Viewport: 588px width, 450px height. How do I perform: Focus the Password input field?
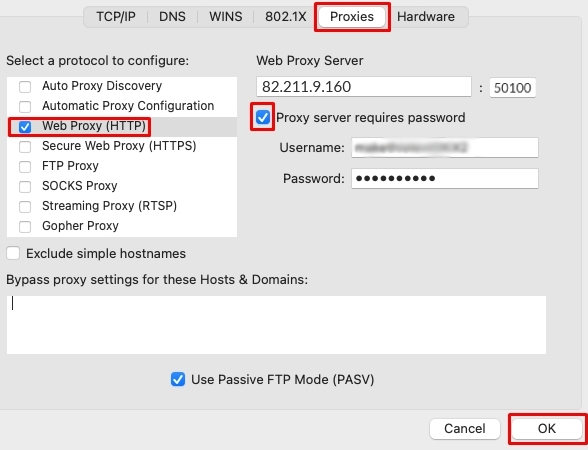tap(445, 178)
